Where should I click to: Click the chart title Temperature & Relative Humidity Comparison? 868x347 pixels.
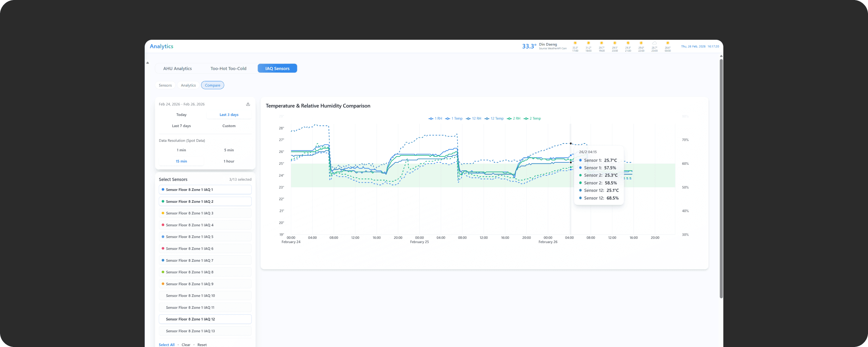pos(318,106)
